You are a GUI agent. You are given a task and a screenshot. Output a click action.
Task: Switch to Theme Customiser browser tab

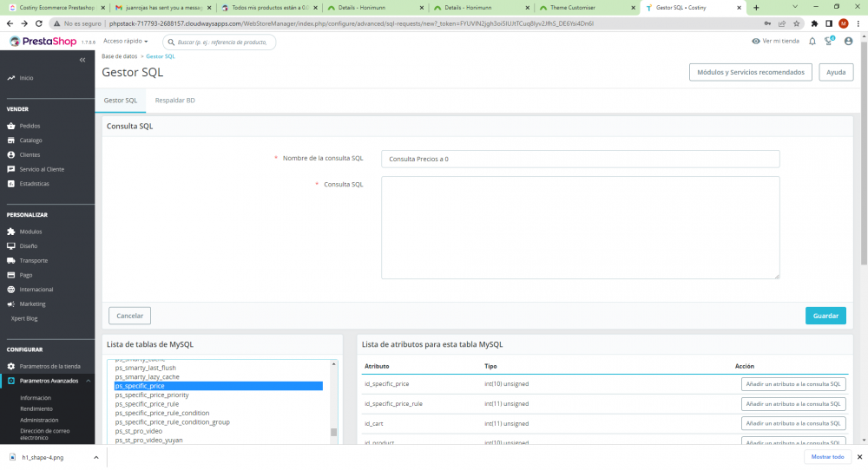coord(587,8)
